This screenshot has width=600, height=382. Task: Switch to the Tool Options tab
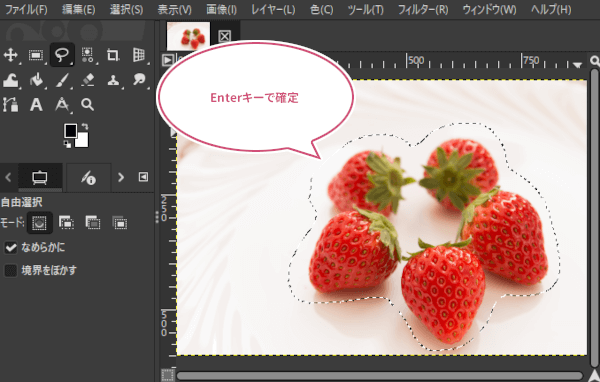(40, 177)
